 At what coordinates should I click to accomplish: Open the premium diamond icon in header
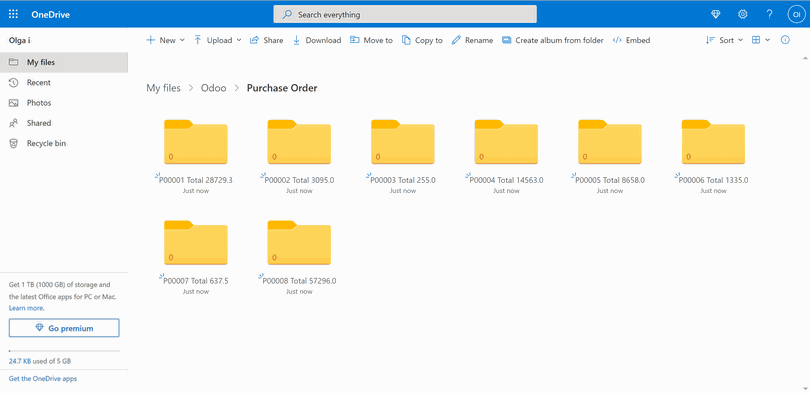click(715, 14)
